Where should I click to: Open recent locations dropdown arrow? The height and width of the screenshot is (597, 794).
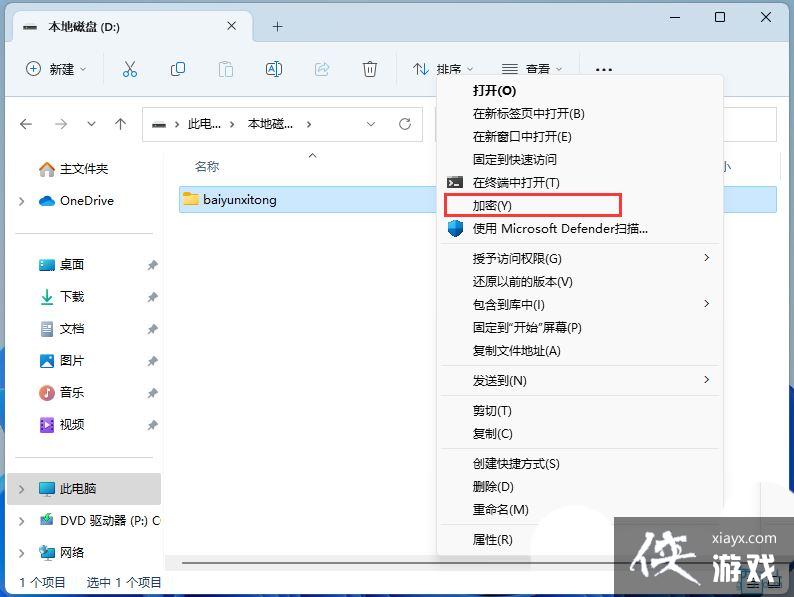click(x=91, y=124)
